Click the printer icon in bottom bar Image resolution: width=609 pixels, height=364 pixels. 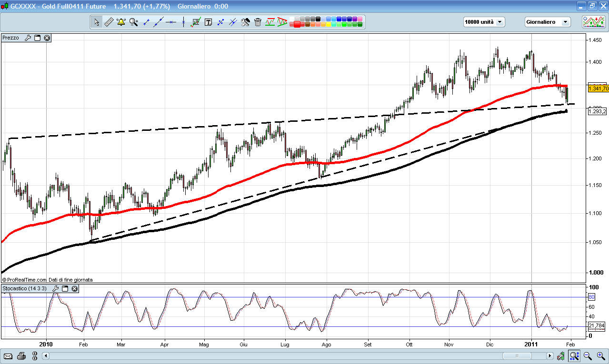(21, 355)
